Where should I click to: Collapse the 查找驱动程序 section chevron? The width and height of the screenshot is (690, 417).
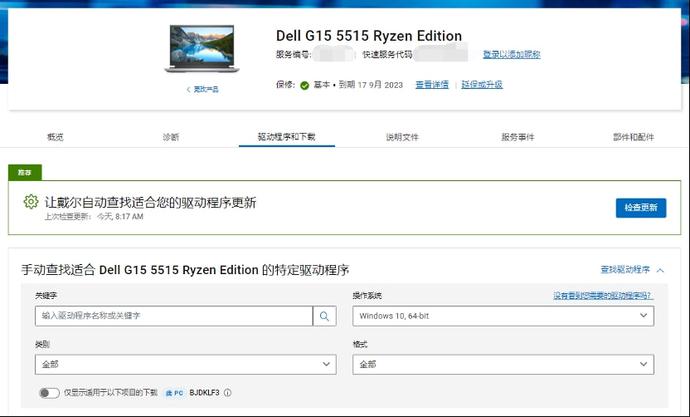click(660, 270)
